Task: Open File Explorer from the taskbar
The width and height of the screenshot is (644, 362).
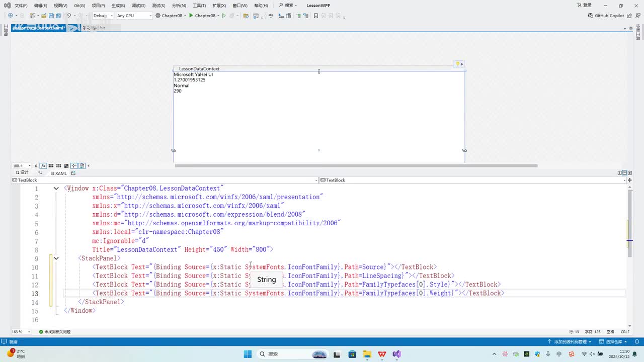Action: coord(367,354)
